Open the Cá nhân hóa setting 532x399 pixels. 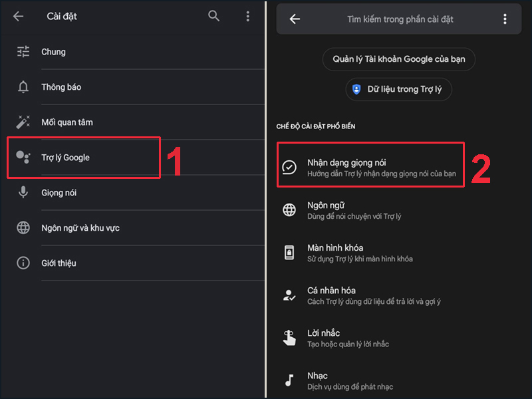373,295
